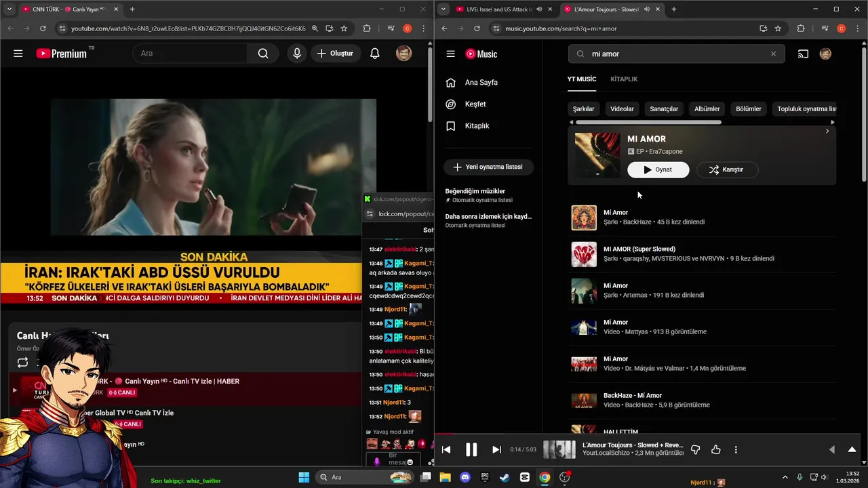Pause L'Amour Toujours playback
This screenshot has height=488, width=868.
[471, 449]
